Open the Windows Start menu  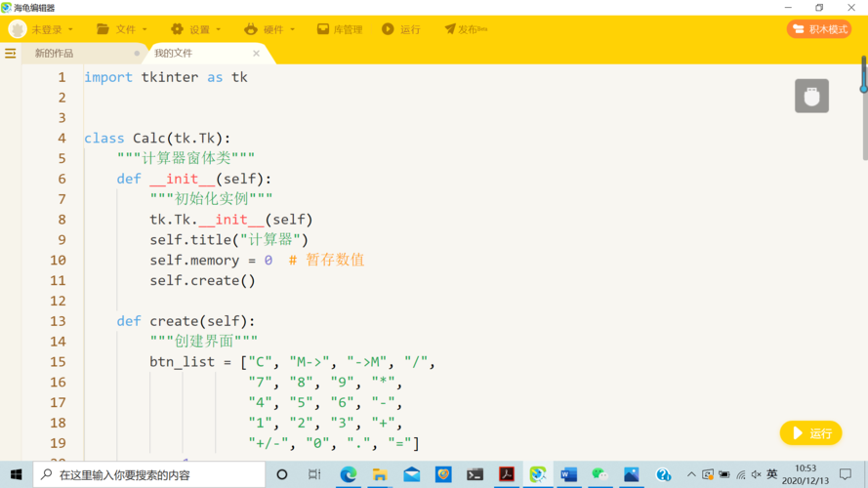click(x=16, y=474)
